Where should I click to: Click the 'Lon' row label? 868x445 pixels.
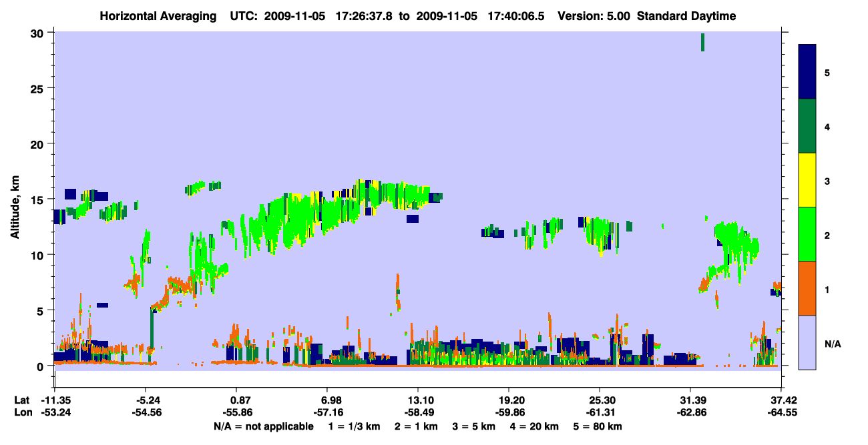22,412
